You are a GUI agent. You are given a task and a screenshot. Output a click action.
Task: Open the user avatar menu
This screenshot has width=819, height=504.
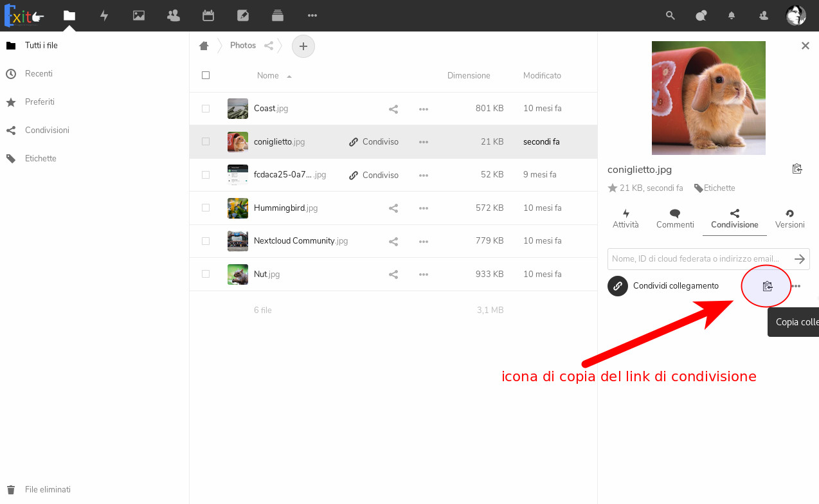point(796,15)
